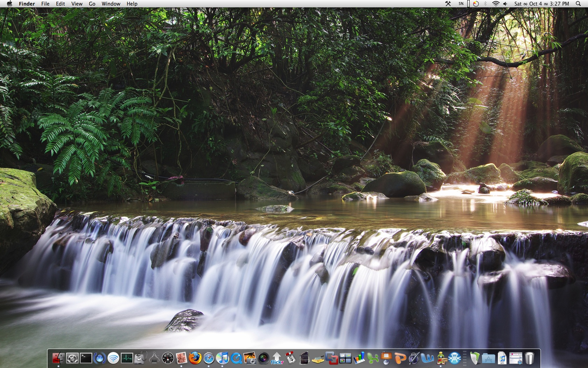588x368 pixels.
Task: Launch System Preferences in Dock
Action: click(x=72, y=358)
